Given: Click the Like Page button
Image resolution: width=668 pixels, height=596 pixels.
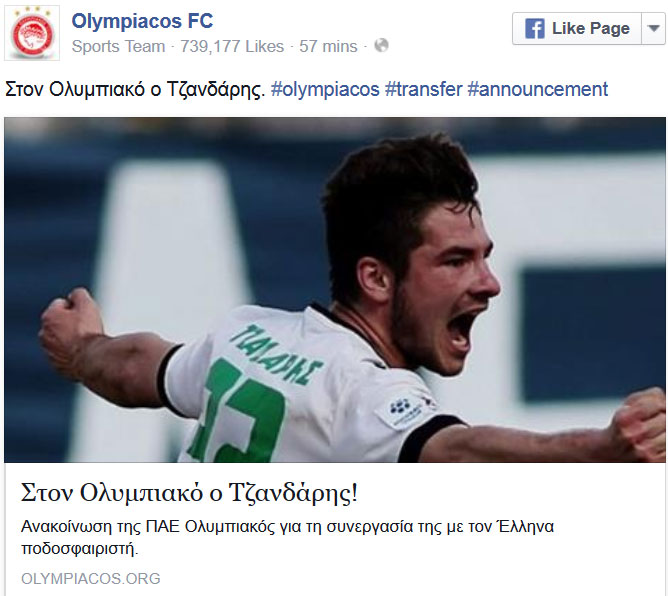Looking at the screenshot, I should [x=577, y=29].
